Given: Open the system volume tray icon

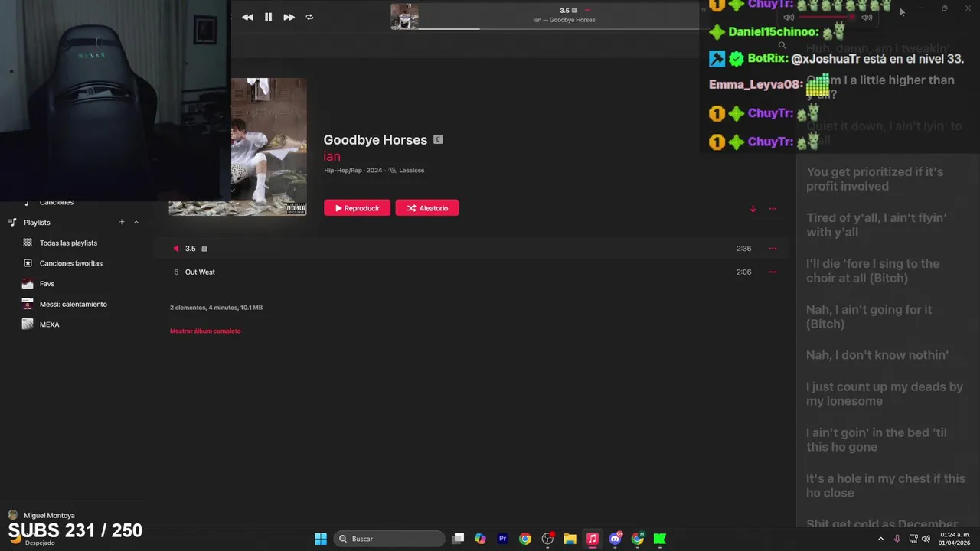Looking at the screenshot, I should tap(926, 539).
